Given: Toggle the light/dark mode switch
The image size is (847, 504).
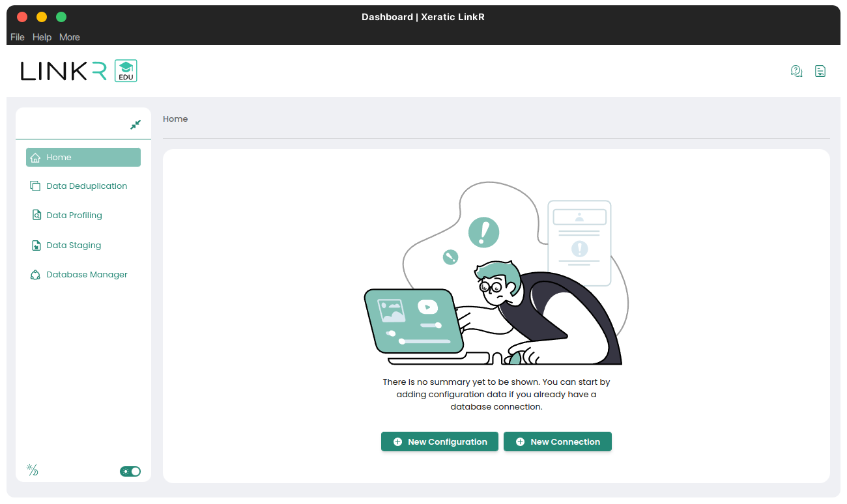Looking at the screenshot, I should (130, 471).
